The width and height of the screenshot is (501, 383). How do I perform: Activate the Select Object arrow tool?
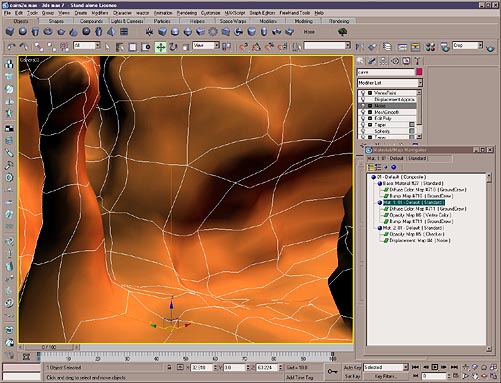click(x=107, y=47)
